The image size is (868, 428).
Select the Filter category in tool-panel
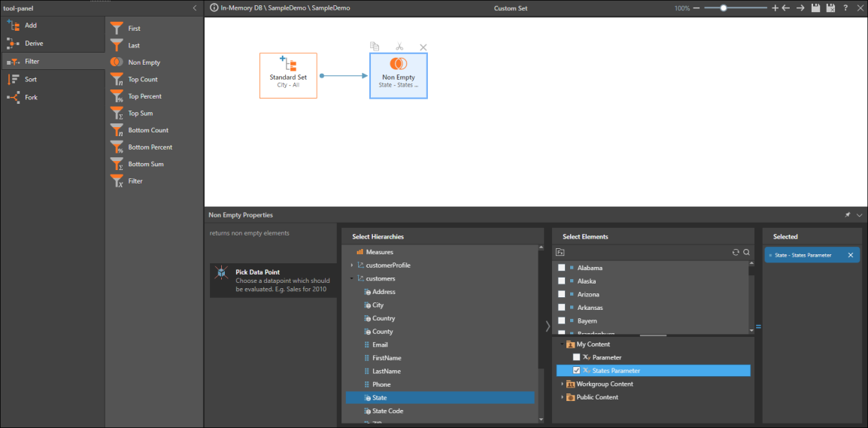click(x=53, y=62)
